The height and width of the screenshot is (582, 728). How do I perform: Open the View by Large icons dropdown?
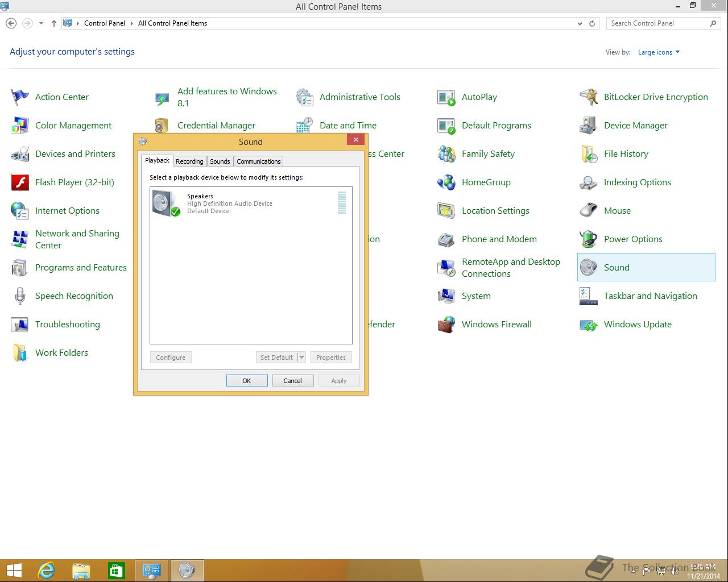point(659,52)
